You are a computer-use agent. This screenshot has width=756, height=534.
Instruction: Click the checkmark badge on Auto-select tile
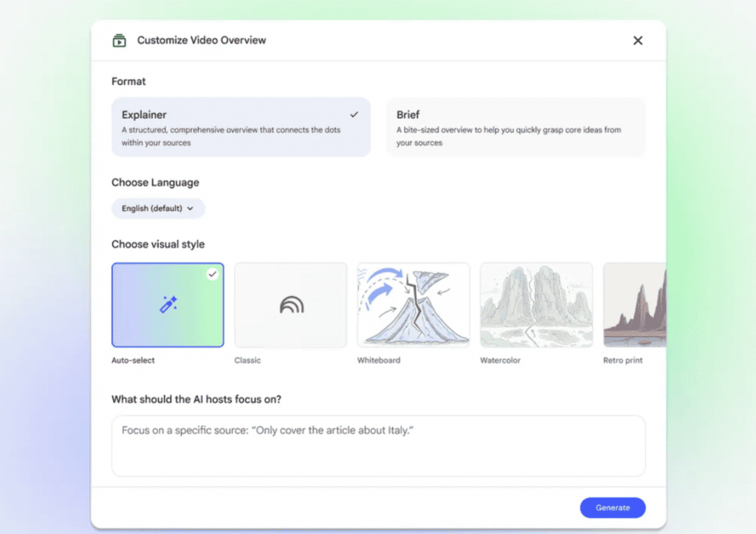tap(213, 274)
